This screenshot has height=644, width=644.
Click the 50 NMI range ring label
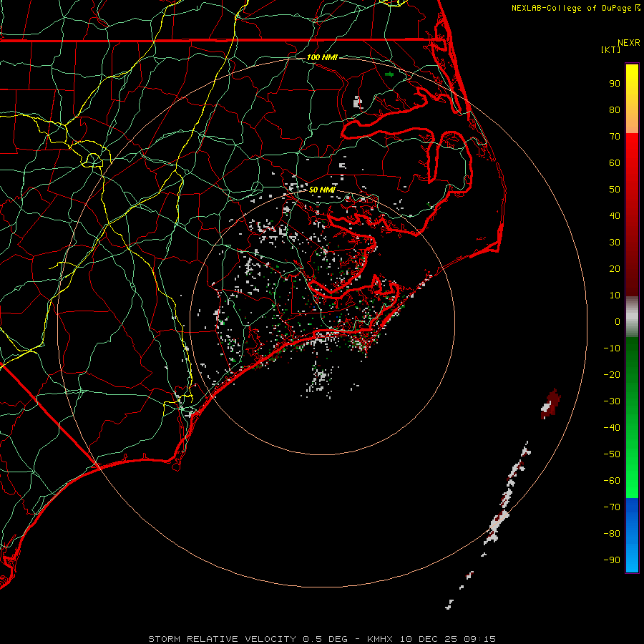[322, 190]
